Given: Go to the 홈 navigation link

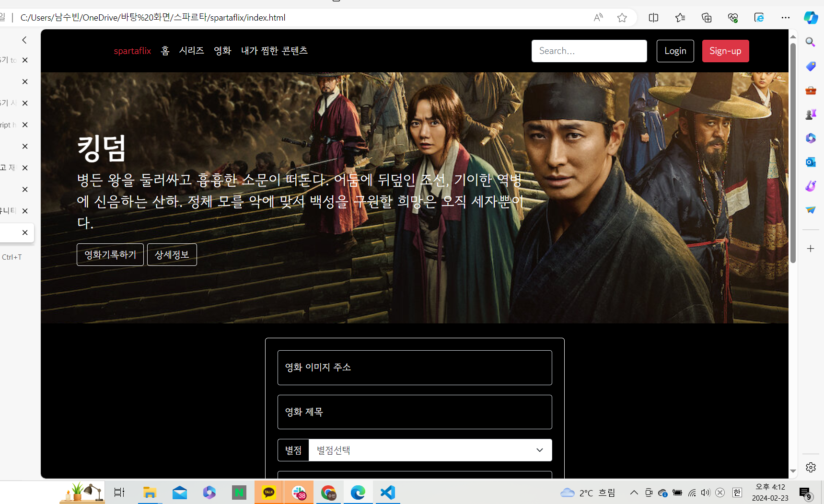Looking at the screenshot, I should click(165, 51).
